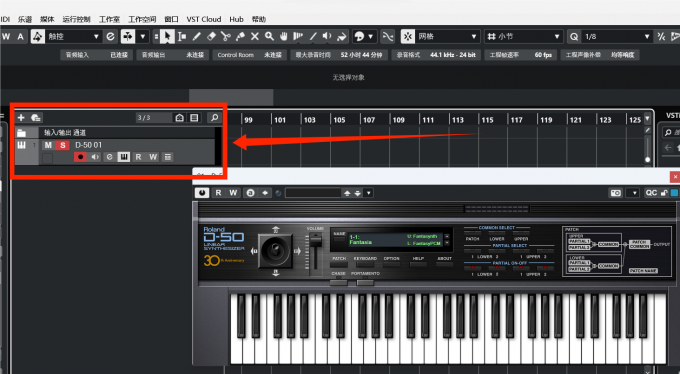
Task: Open the 媒体 menu
Action: click(47, 19)
